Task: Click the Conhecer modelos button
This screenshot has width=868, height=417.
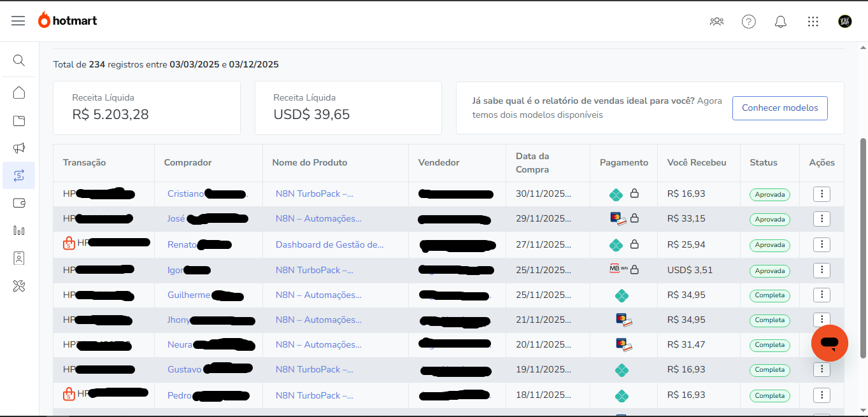Action: (x=779, y=108)
